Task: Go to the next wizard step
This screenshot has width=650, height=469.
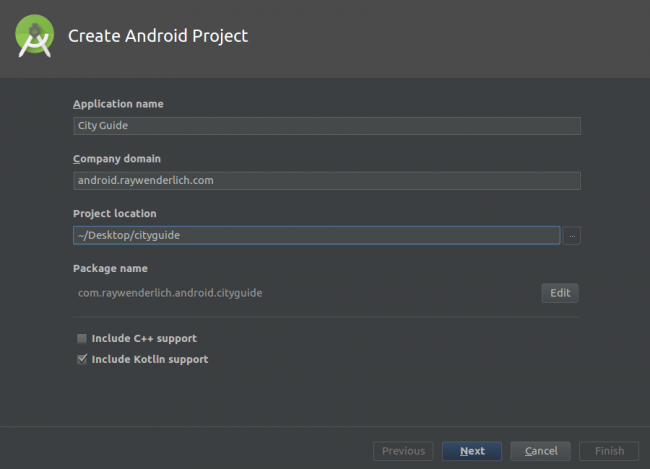Action: (x=472, y=451)
